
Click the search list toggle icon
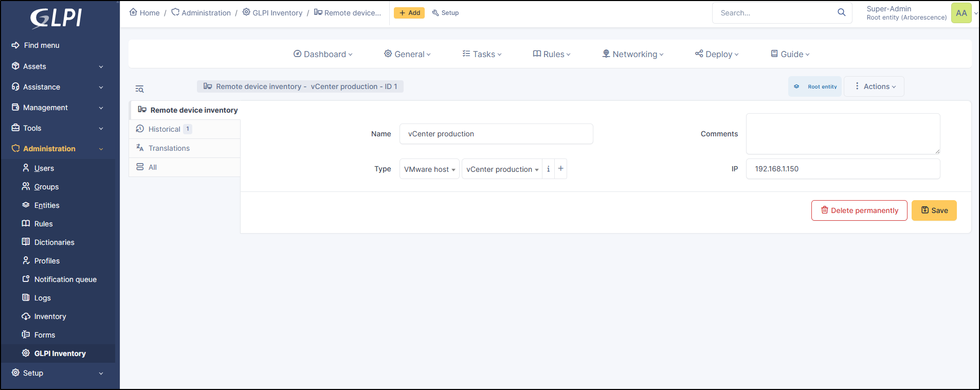tap(139, 89)
